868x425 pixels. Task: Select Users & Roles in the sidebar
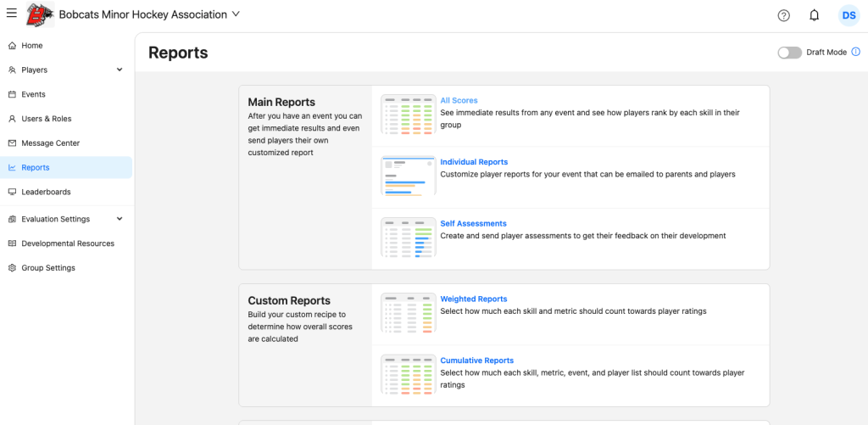[46, 119]
